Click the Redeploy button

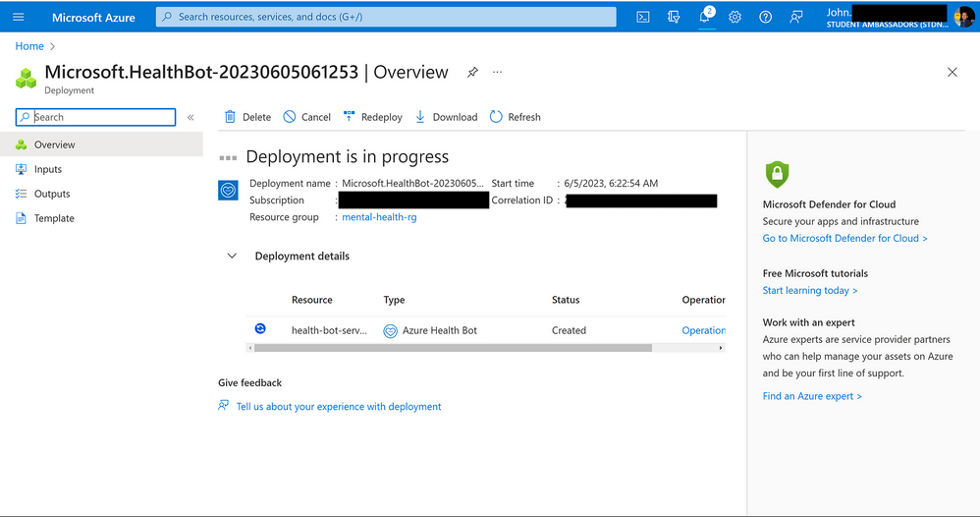tap(372, 117)
